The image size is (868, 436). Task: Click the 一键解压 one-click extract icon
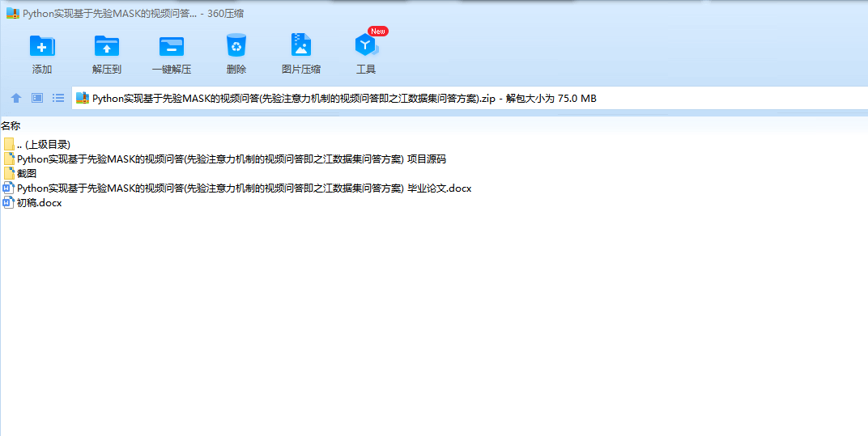point(172,46)
